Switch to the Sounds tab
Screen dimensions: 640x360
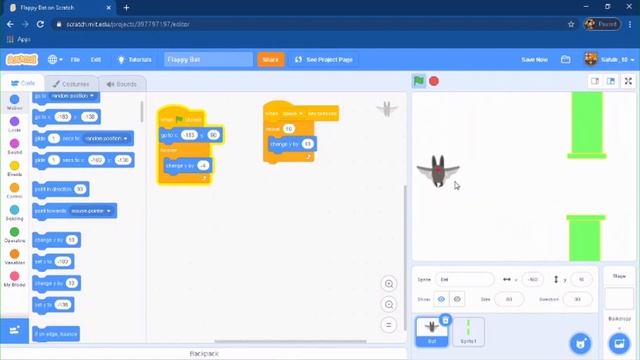122,84
